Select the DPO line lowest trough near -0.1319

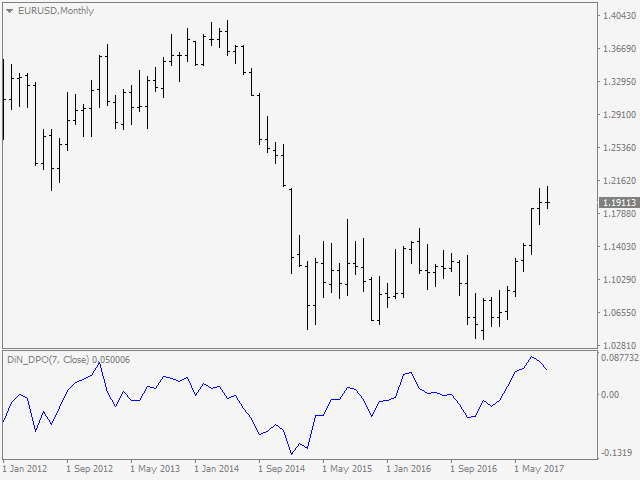(291, 453)
